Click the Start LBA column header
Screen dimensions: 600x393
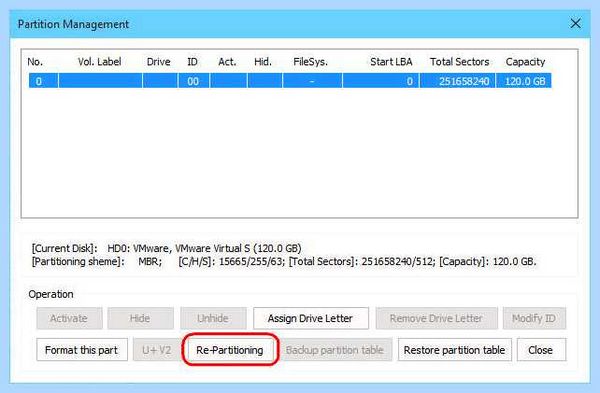391,62
